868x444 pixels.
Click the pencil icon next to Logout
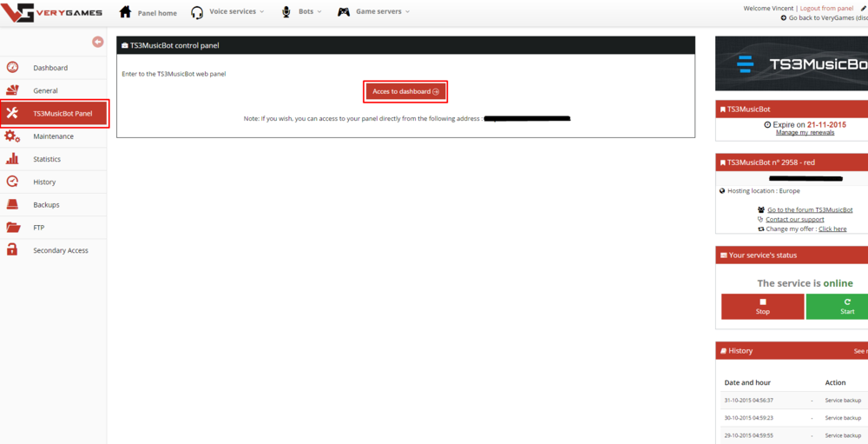click(865, 9)
